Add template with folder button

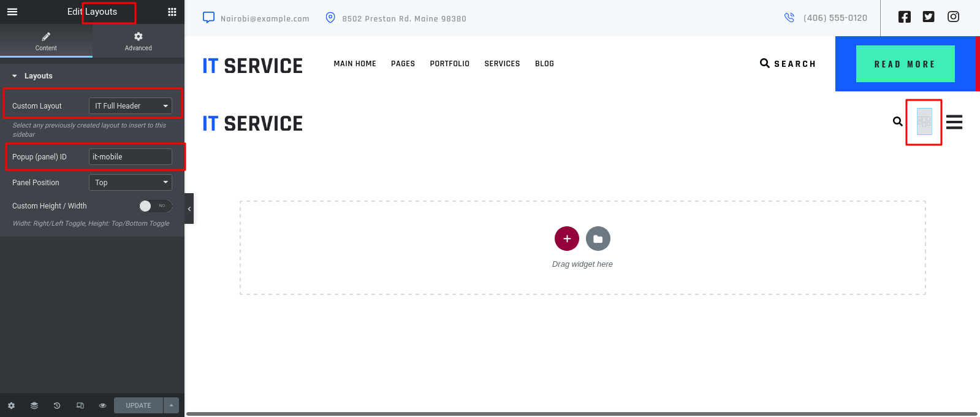click(598, 239)
